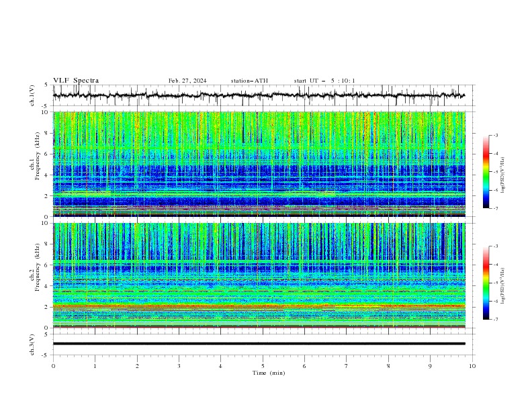Click the '-5' tick on ch.2 colorbar
This screenshot has width=532, height=411.
tap(495, 283)
